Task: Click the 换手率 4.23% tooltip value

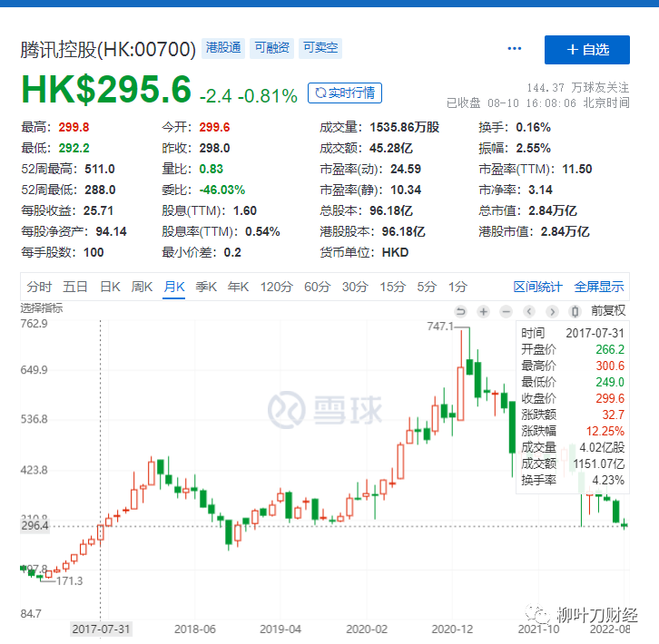Action: (x=608, y=480)
